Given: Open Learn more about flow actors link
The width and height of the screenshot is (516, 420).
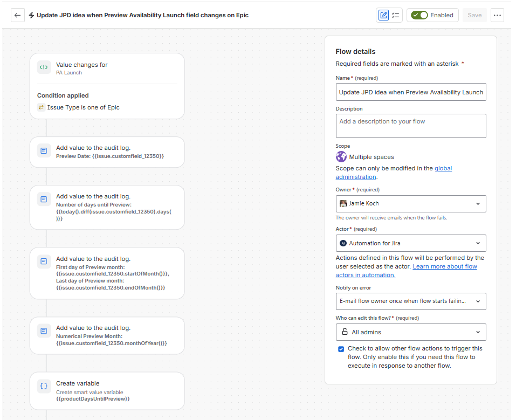Looking at the screenshot, I should click(445, 267).
